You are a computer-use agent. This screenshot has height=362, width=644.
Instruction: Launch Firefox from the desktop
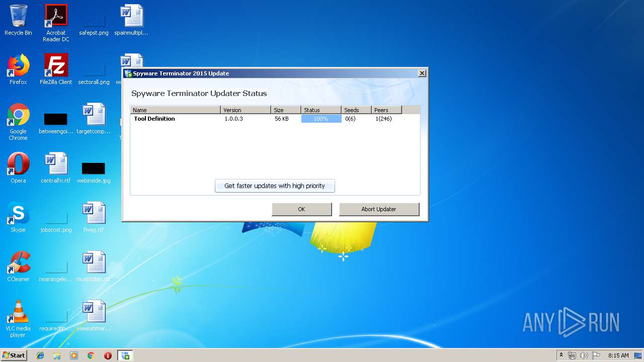tap(18, 69)
